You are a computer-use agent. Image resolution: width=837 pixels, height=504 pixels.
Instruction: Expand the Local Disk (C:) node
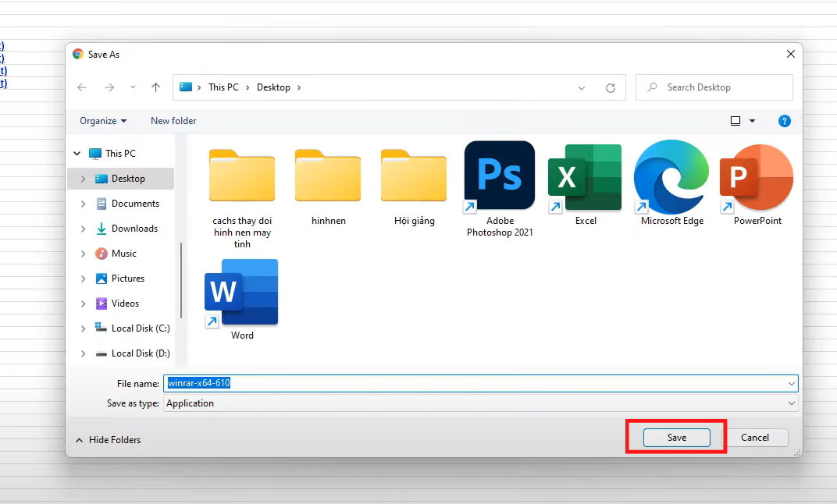pyautogui.click(x=83, y=328)
